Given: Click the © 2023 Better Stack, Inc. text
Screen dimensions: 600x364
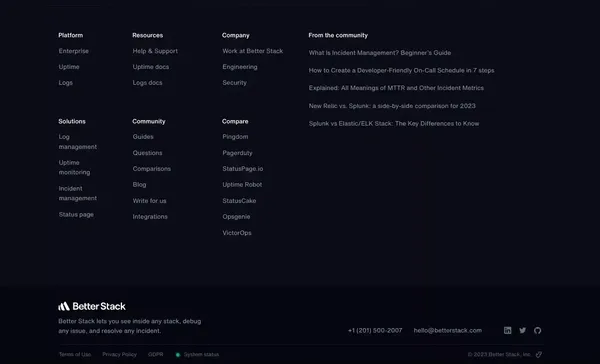Looking at the screenshot, I should click(x=500, y=354).
